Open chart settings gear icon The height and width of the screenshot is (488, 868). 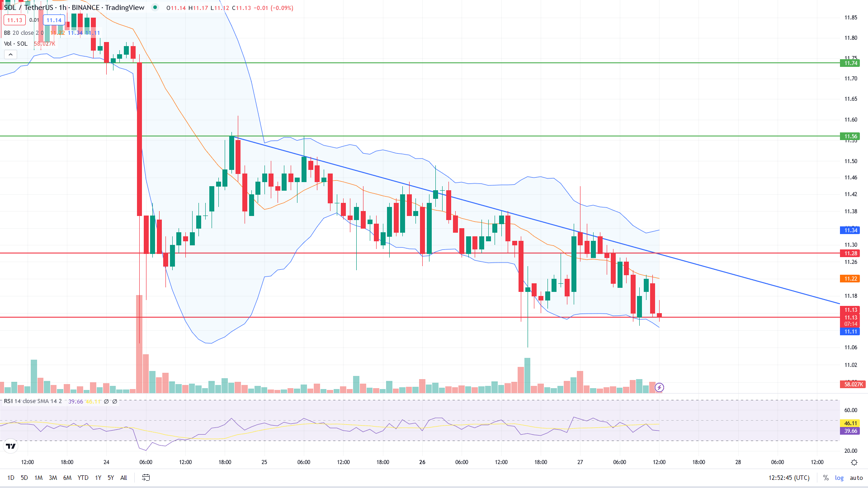[x=854, y=462]
